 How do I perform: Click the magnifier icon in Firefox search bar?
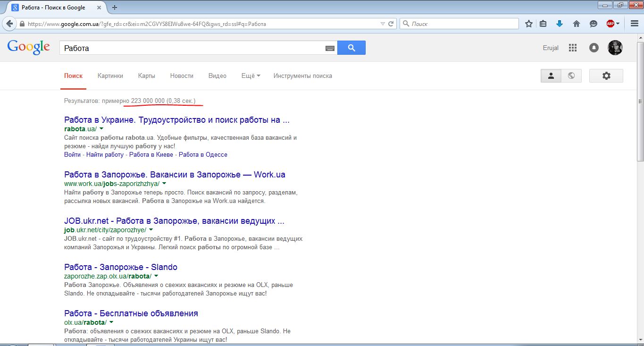(406, 24)
